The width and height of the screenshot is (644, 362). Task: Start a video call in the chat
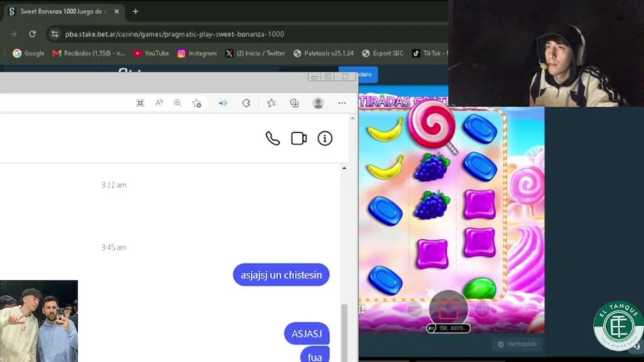pyautogui.click(x=299, y=139)
